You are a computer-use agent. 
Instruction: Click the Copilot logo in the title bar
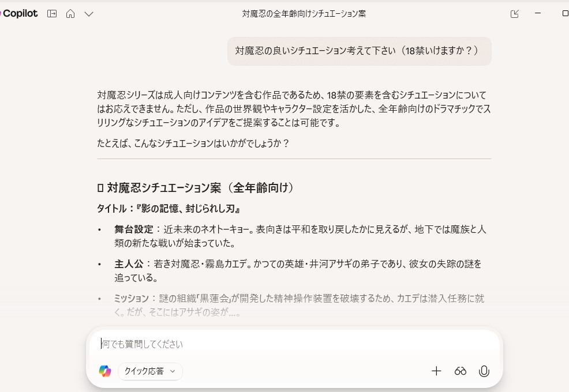pos(19,13)
